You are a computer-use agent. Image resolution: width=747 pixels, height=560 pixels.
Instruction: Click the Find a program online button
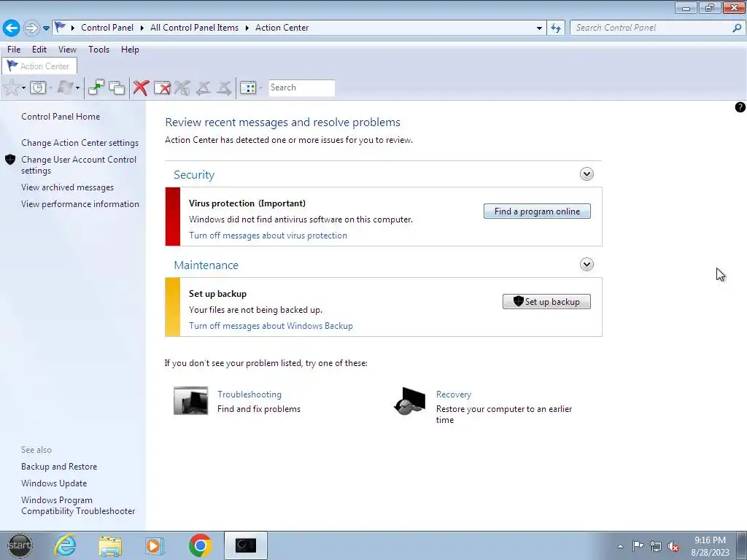(537, 211)
